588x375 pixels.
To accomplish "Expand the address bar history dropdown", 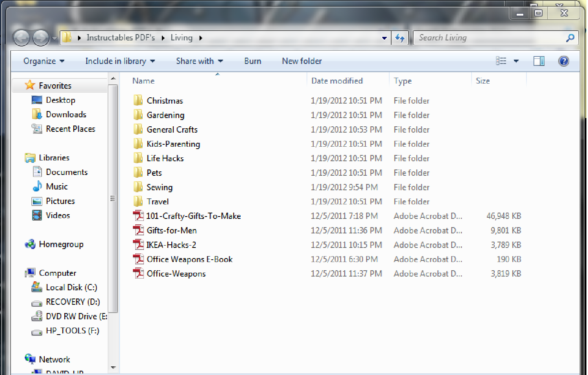I will 384,38.
